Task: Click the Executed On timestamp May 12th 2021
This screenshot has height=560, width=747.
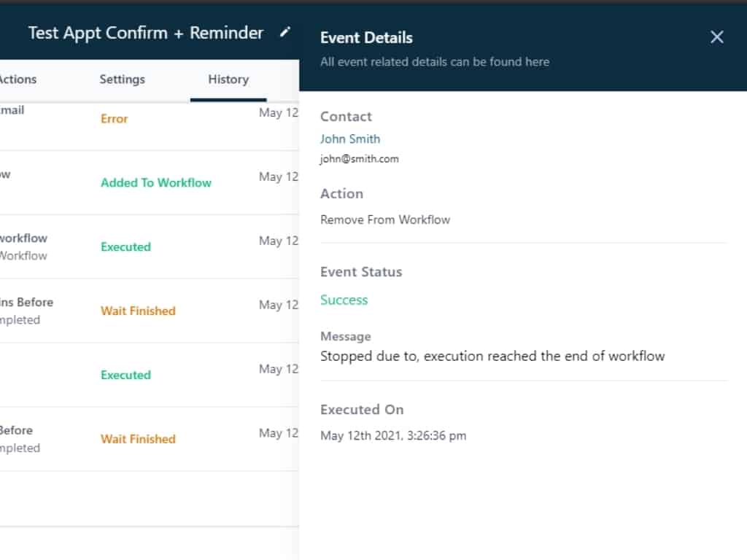Action: (393, 436)
